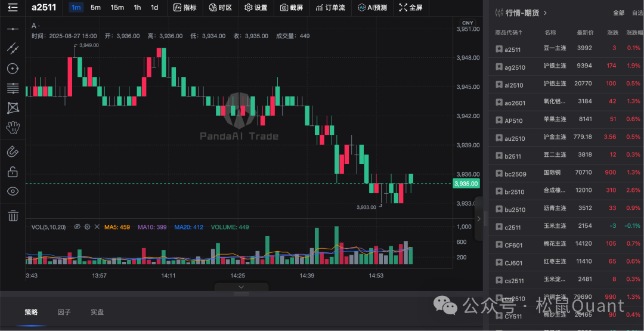Bookmark the ao2601 contract
Viewport: 644px width, 331px height.
coord(499,103)
